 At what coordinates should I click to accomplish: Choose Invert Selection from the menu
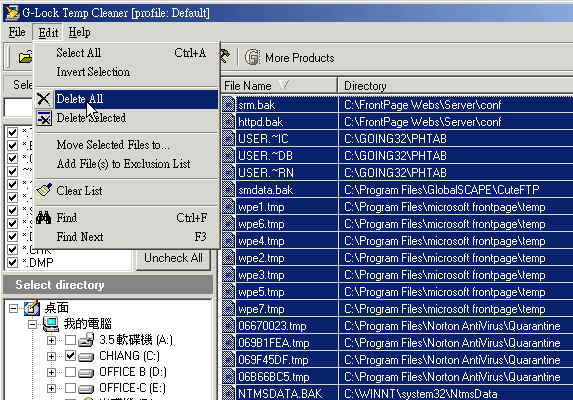pyautogui.click(x=127, y=72)
